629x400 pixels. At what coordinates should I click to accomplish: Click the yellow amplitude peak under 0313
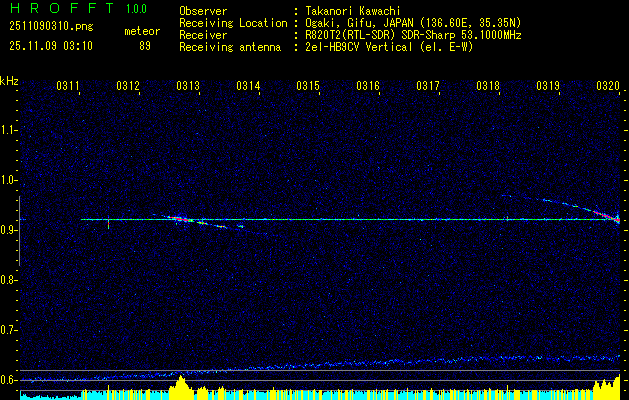pos(180,383)
